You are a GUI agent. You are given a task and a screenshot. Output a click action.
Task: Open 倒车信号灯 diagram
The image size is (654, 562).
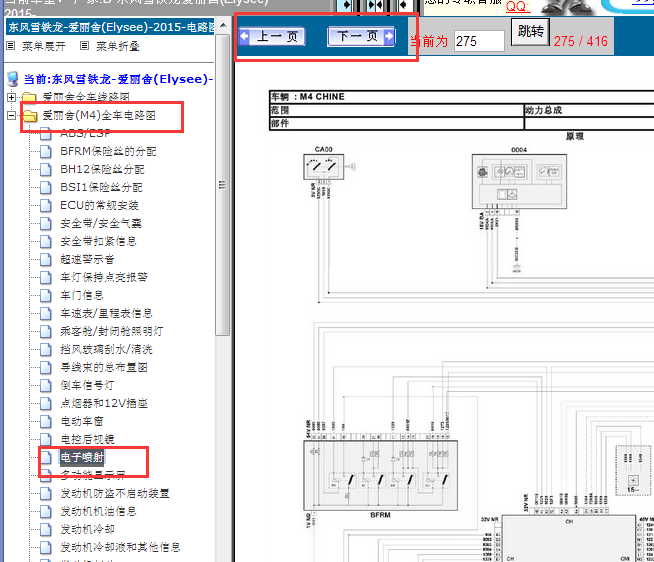tap(87, 385)
